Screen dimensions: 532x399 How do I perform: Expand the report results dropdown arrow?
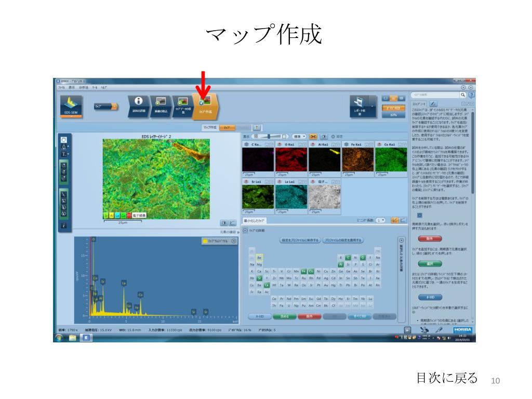[x=373, y=106]
